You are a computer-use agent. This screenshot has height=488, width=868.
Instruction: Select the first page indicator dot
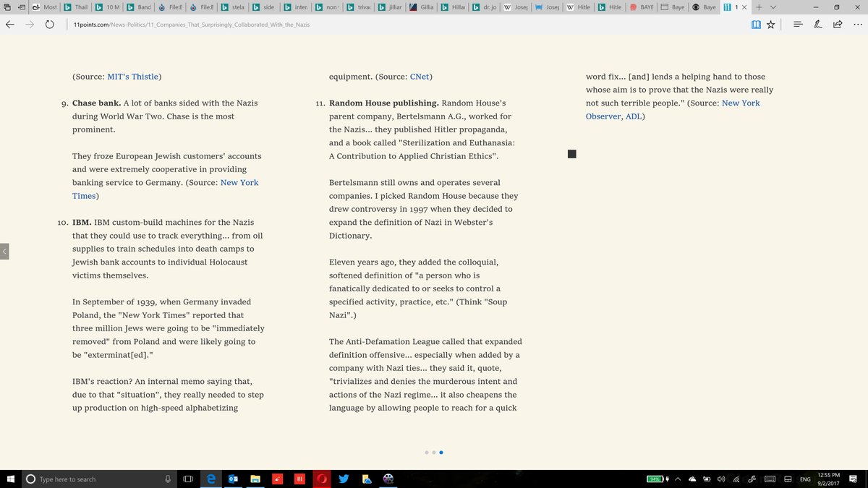(x=426, y=453)
